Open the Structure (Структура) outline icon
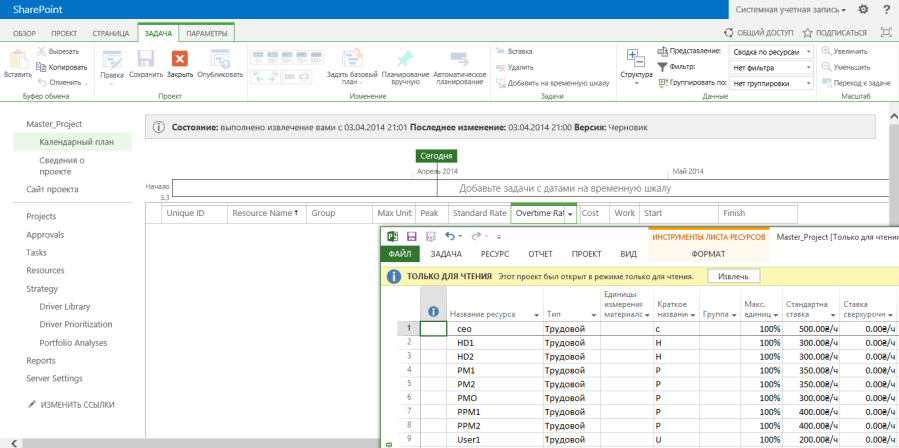The height and width of the screenshot is (448, 899). (636, 59)
